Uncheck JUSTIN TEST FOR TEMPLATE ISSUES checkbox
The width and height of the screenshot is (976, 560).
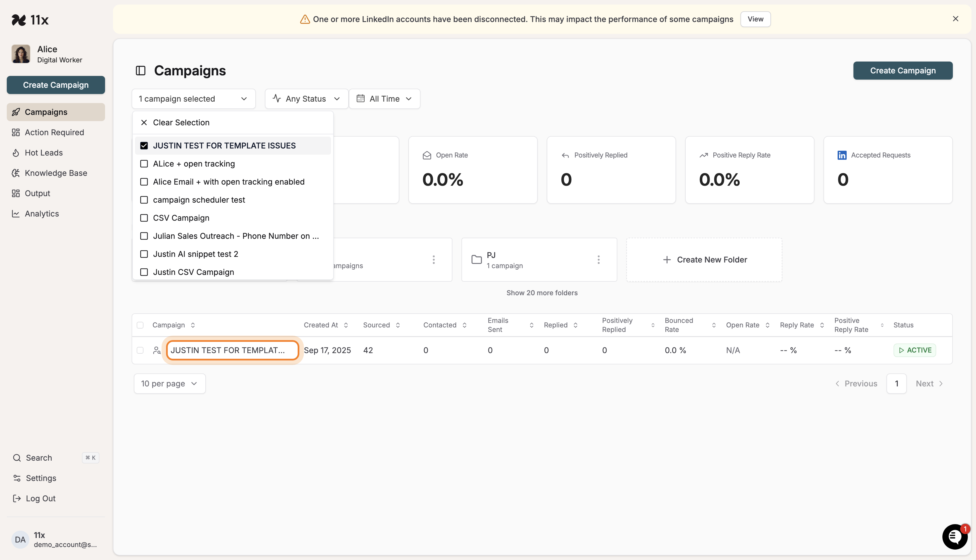pos(144,146)
